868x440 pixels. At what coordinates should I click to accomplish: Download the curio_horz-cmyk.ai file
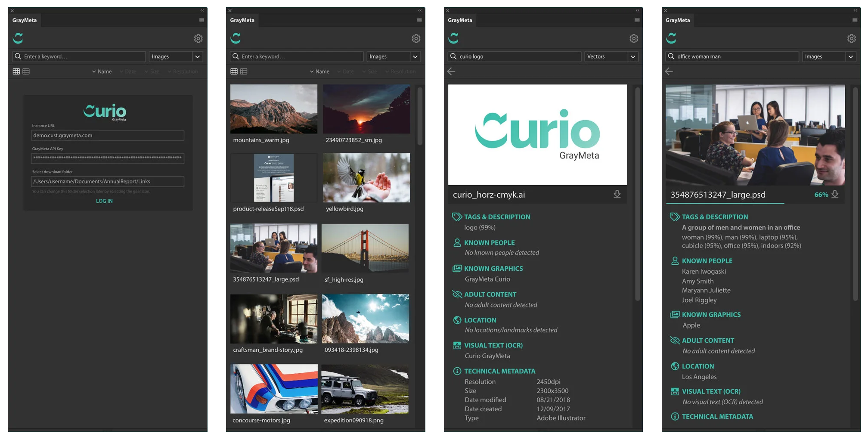pos(617,195)
